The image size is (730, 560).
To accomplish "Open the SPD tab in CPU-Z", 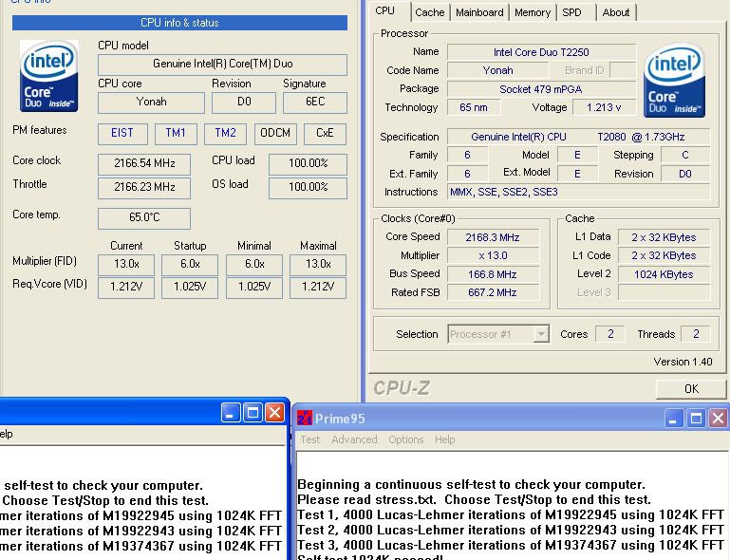I will coord(571,12).
